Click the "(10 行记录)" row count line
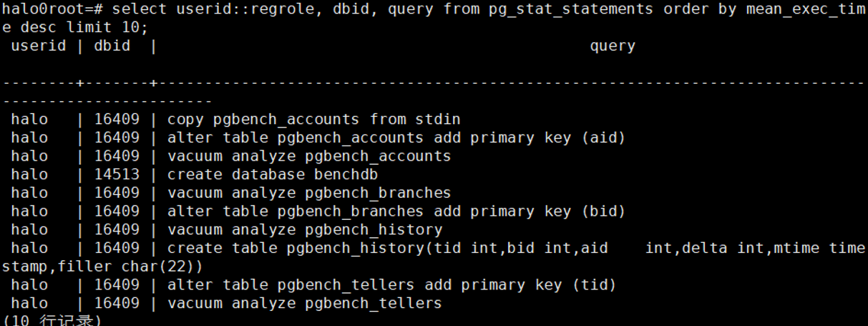Screen dimensions: 868x326 [51, 321]
